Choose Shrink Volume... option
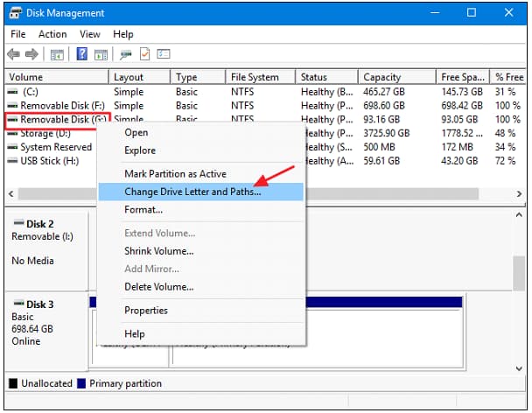This screenshot has width=532, height=413. 201,251
